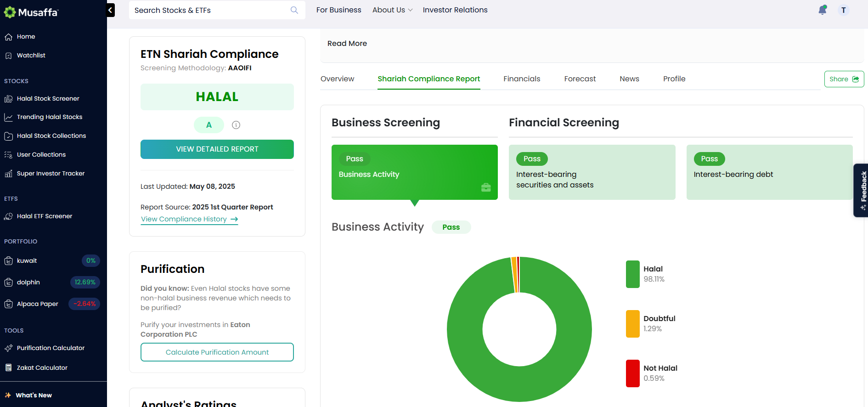Click the Pass badge beside Business Activity heading

451,227
